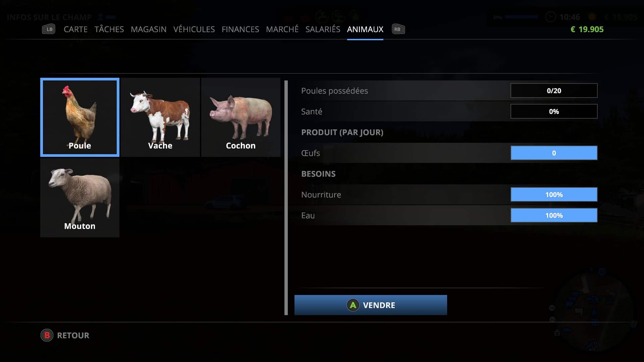644x362 pixels.
Task: Click the VENDRE button
Action: (371, 305)
